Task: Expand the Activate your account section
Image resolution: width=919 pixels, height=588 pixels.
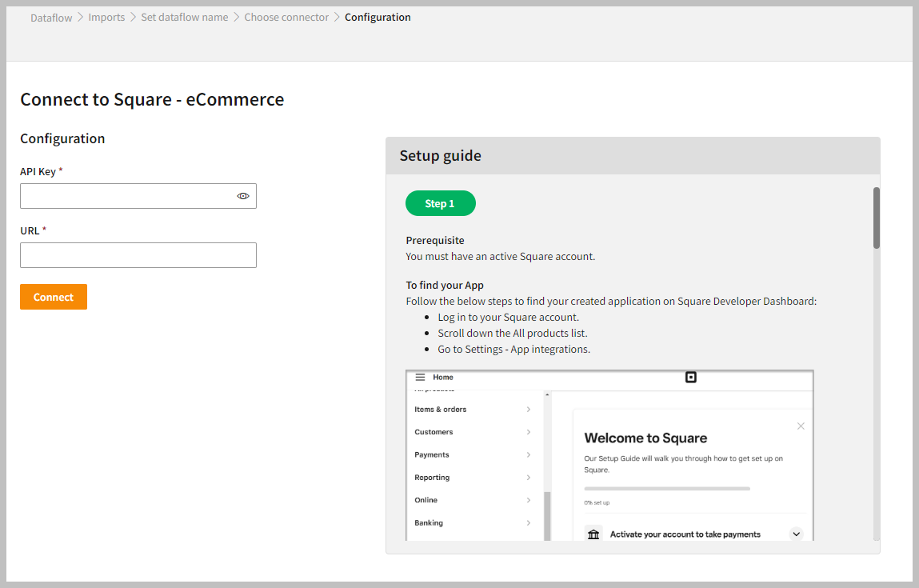Action: [x=796, y=534]
